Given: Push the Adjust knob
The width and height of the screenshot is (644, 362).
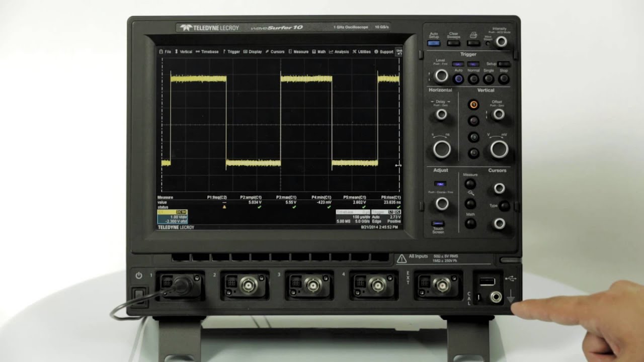Looking at the screenshot, I should (x=442, y=204).
